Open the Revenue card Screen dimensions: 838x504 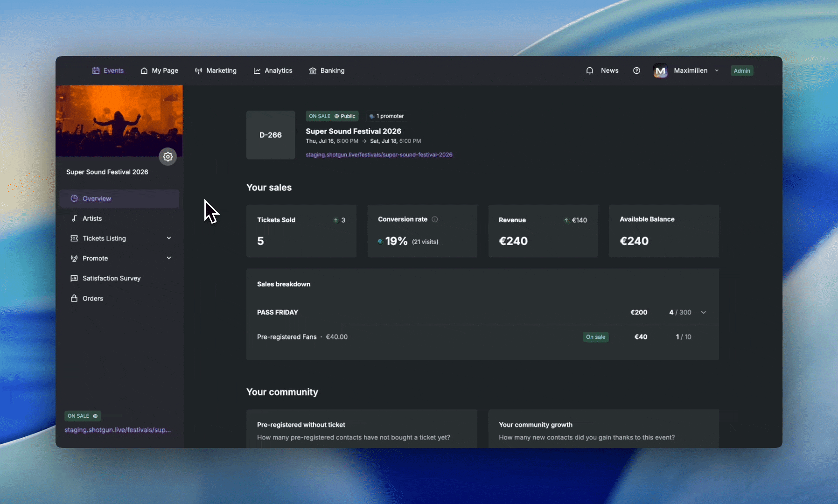543,231
